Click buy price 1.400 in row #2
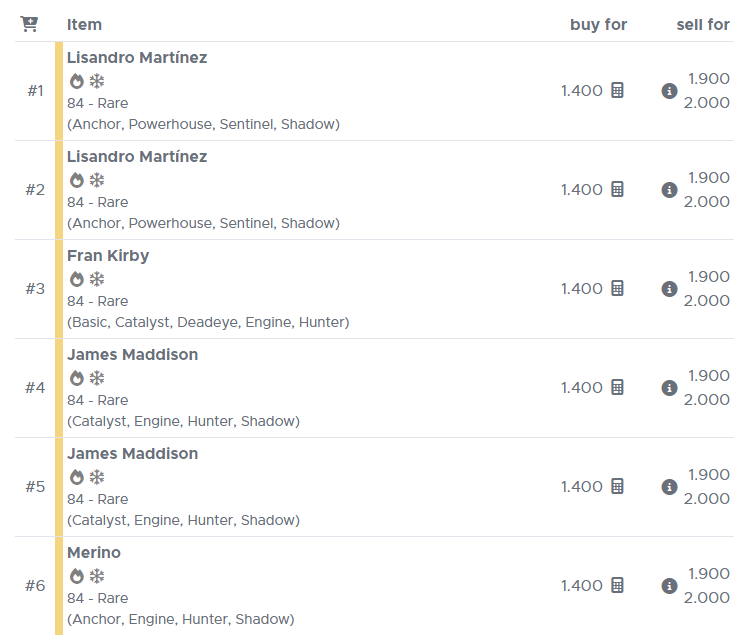Screen dimensions: 751x635 (x=581, y=190)
